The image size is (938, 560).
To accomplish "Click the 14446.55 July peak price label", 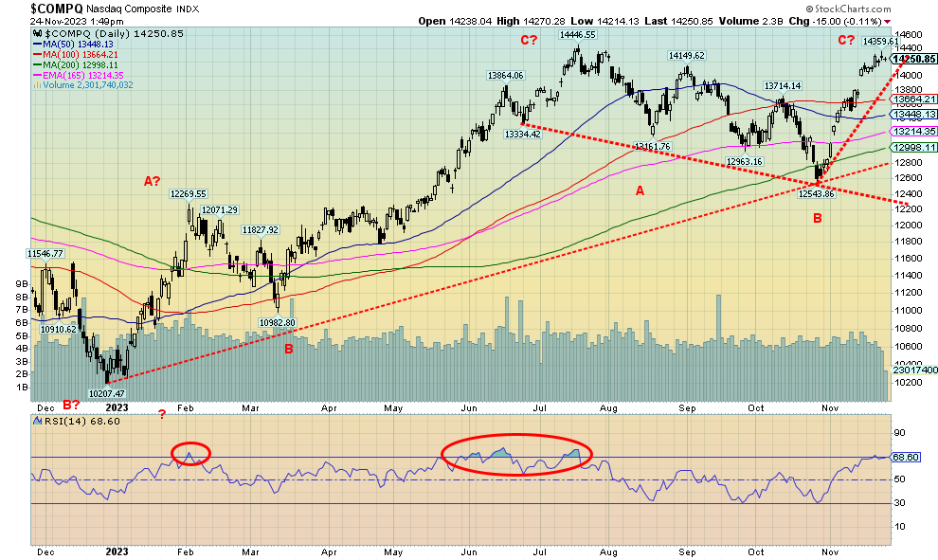I will [x=576, y=34].
